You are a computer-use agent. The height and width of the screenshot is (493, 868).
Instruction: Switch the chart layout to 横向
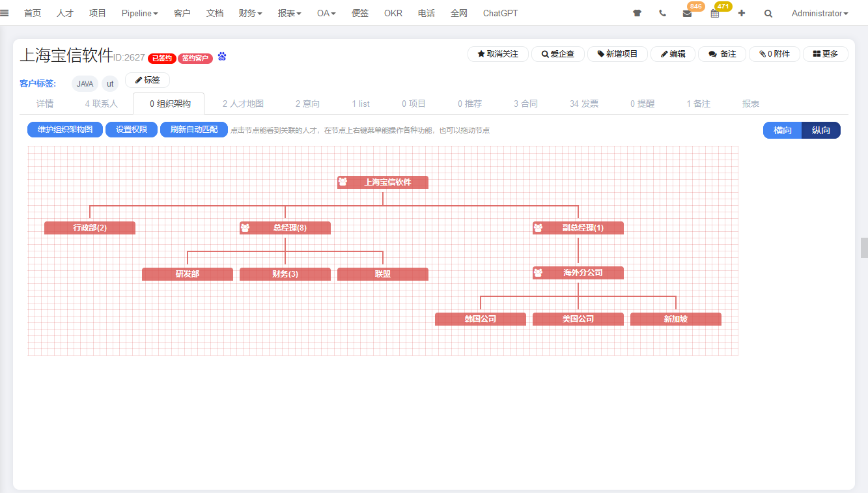pos(782,130)
